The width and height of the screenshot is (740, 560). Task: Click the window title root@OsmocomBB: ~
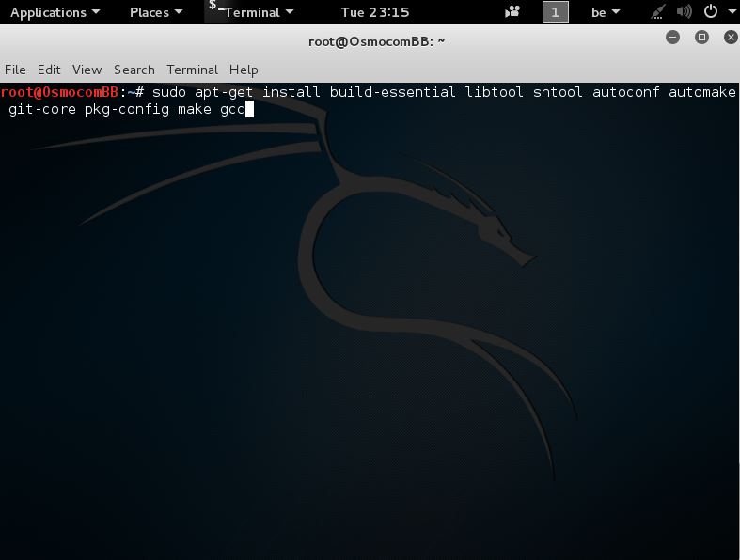point(377,41)
